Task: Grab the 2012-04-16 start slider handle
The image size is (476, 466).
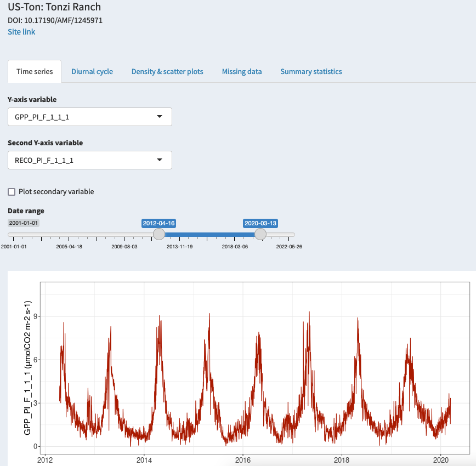Action: [159, 234]
